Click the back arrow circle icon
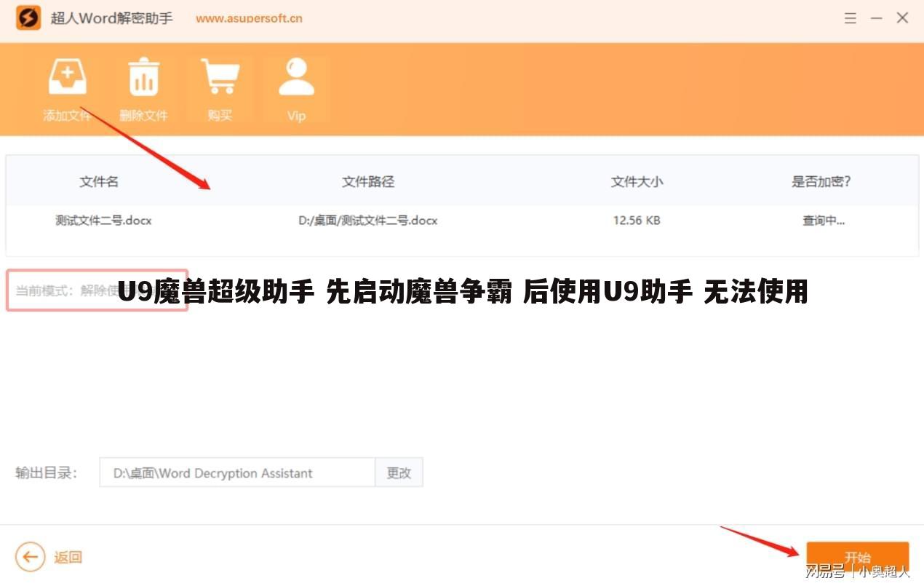Screen dimensions: 924x586 point(30,558)
